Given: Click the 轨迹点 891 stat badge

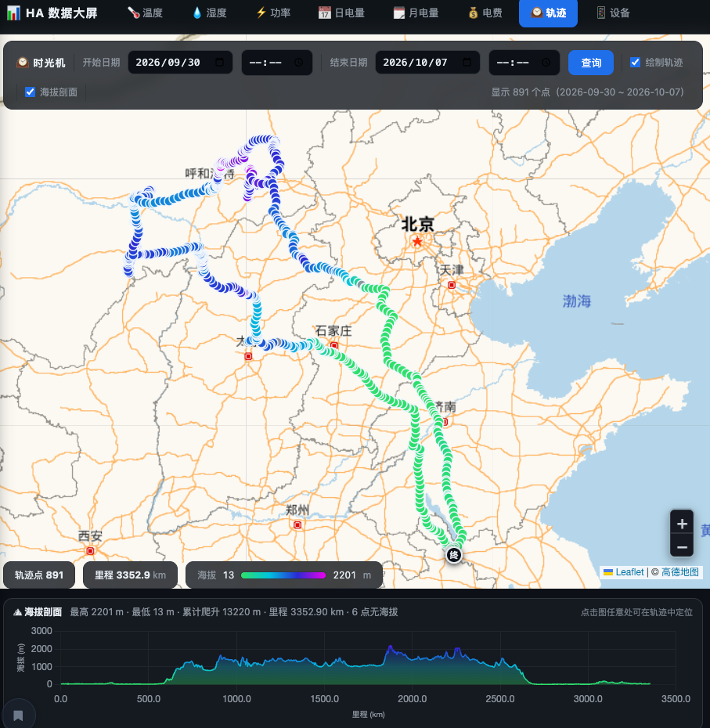Looking at the screenshot, I should point(39,575).
